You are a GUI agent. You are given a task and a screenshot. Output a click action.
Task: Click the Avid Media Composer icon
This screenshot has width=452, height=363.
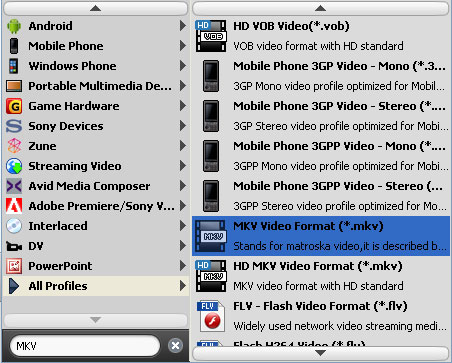(14, 186)
